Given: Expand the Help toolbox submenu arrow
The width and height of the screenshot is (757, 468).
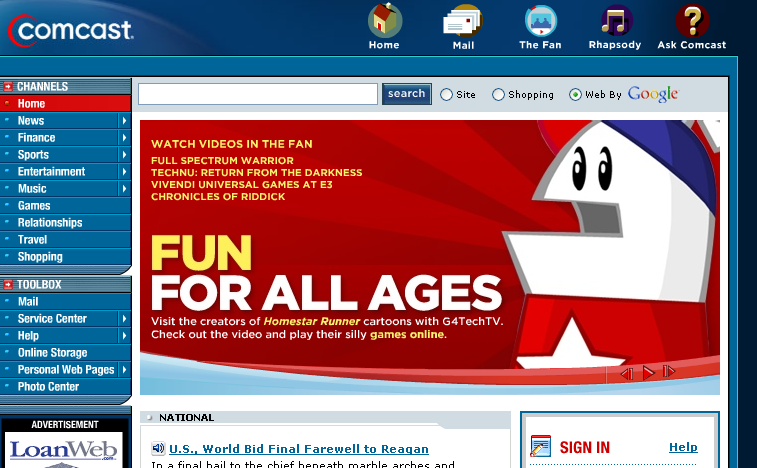Looking at the screenshot, I should pyautogui.click(x=124, y=336).
